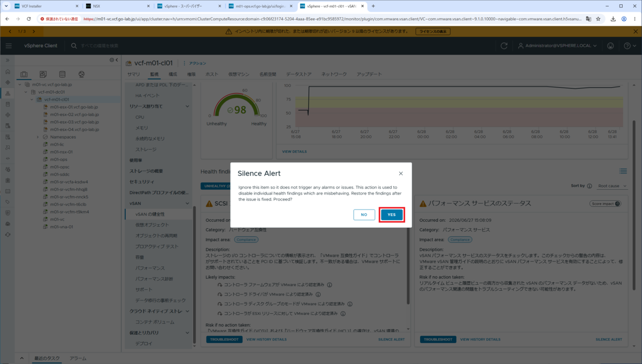The width and height of the screenshot is (642, 364).
Task: Open the ホスト tab
Action: pos(212,74)
